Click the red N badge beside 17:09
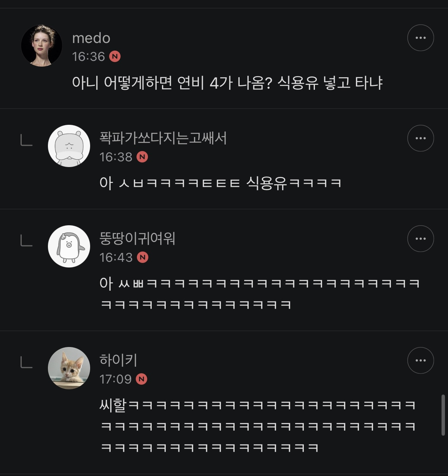448x476 pixels. [141, 379]
